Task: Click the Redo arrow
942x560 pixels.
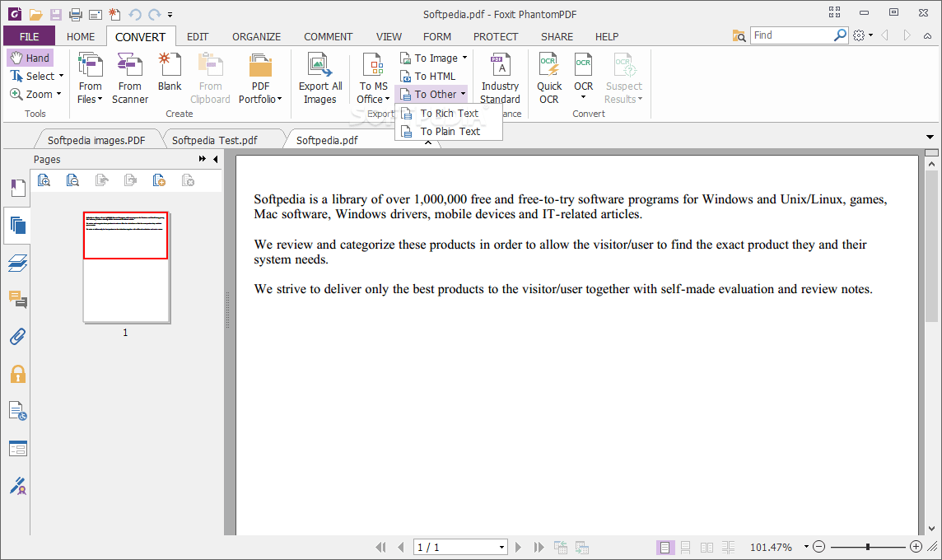Action: click(155, 14)
